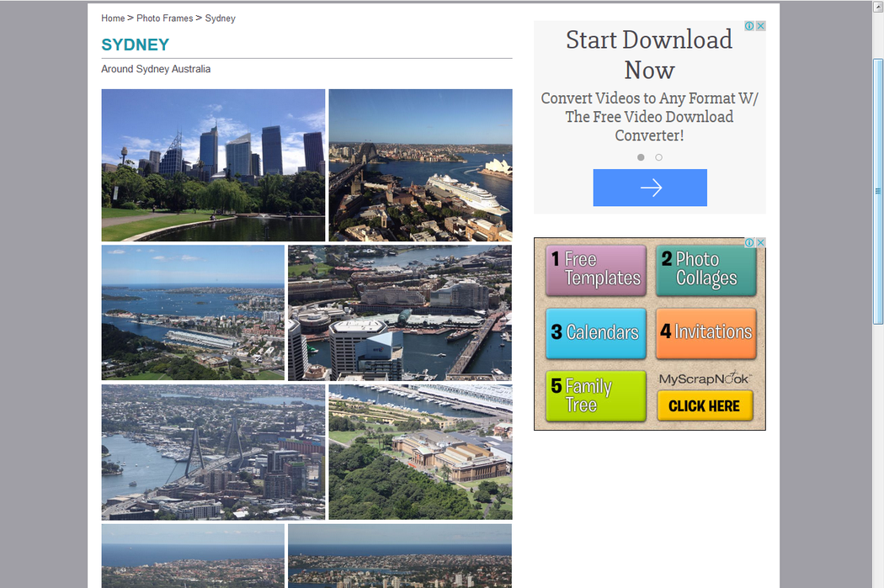Open Calendars option in MyScrapNook ad
The height and width of the screenshot is (588, 884).
point(596,332)
